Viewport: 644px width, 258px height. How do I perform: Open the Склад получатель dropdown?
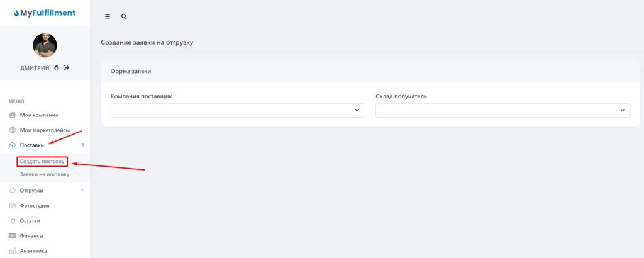coord(502,110)
